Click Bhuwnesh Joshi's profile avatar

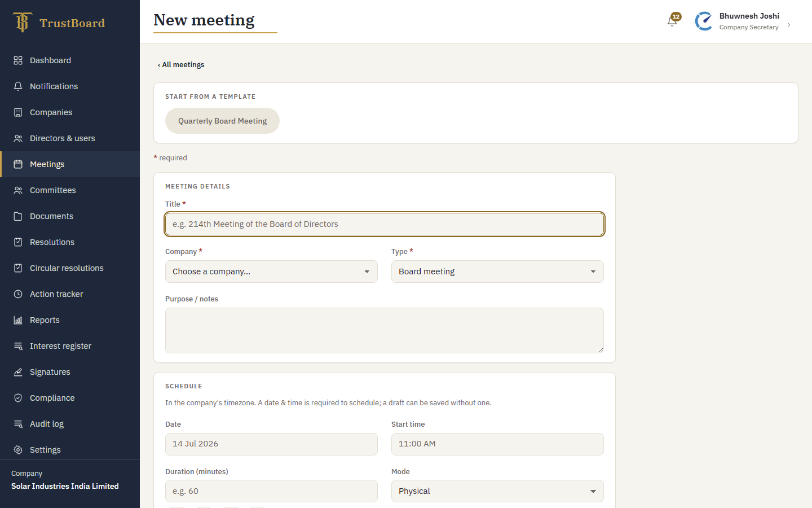pyautogui.click(x=704, y=21)
